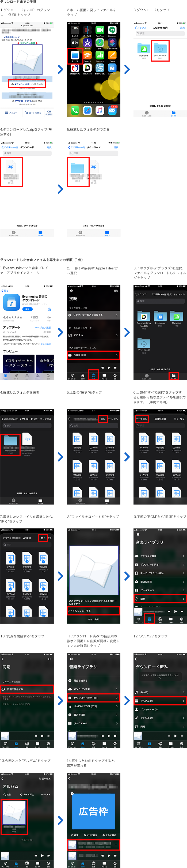Open the Pages app on the home screen

pyautogui.click(x=112, y=55)
